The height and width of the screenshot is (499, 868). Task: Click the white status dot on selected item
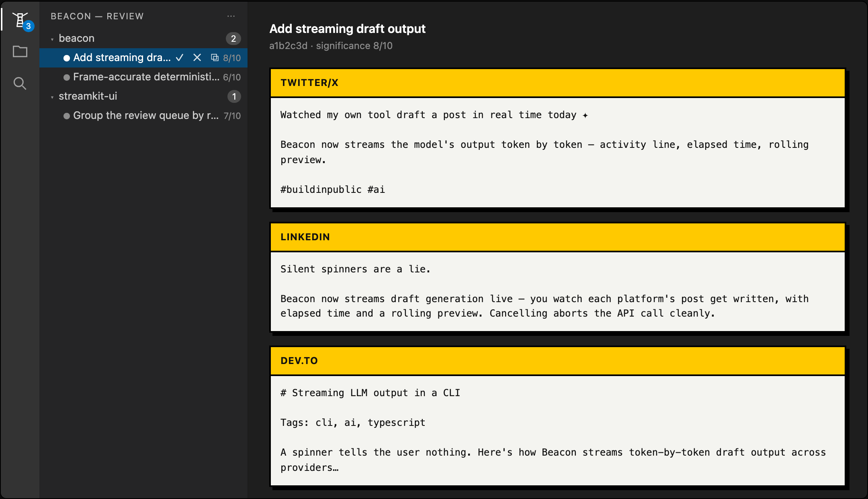click(67, 58)
